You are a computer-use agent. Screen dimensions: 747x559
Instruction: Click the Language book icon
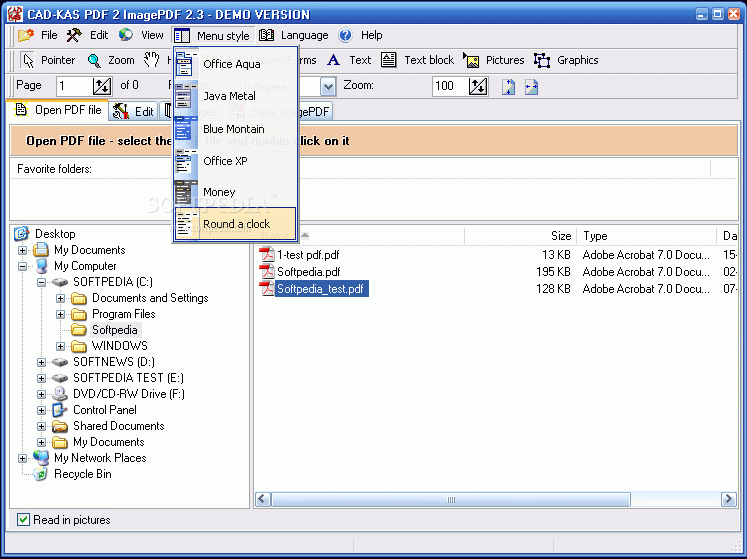coord(266,35)
